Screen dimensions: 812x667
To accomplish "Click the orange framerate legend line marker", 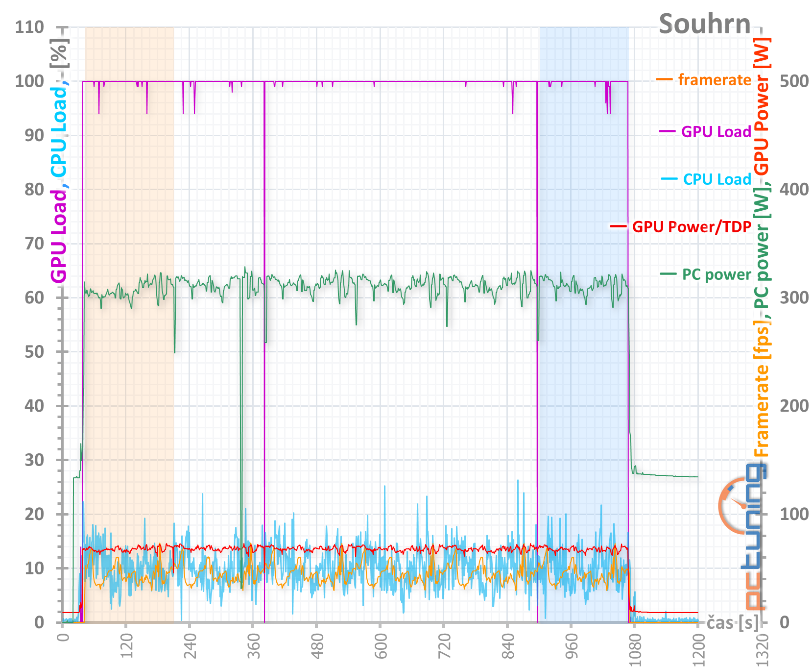I will 665,79.
